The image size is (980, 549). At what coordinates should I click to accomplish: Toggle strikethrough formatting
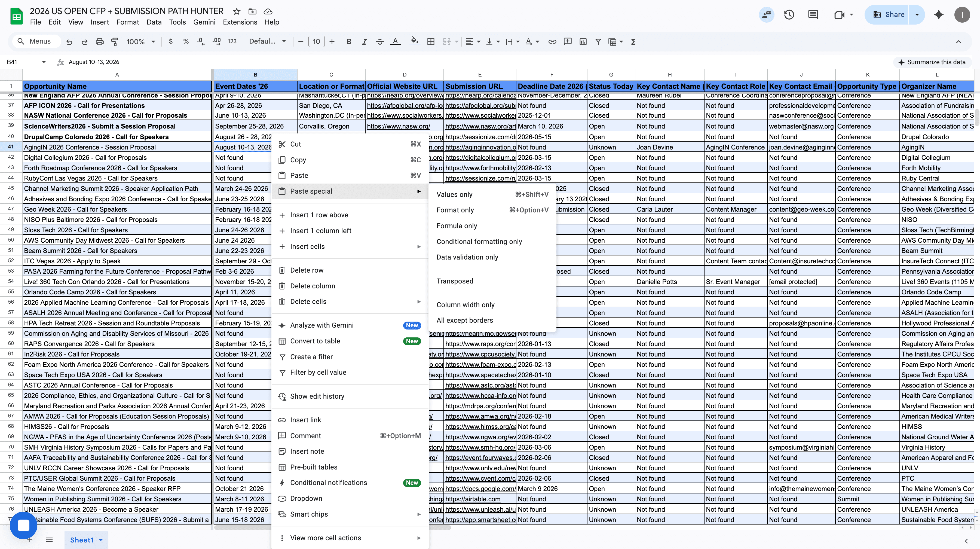point(379,41)
